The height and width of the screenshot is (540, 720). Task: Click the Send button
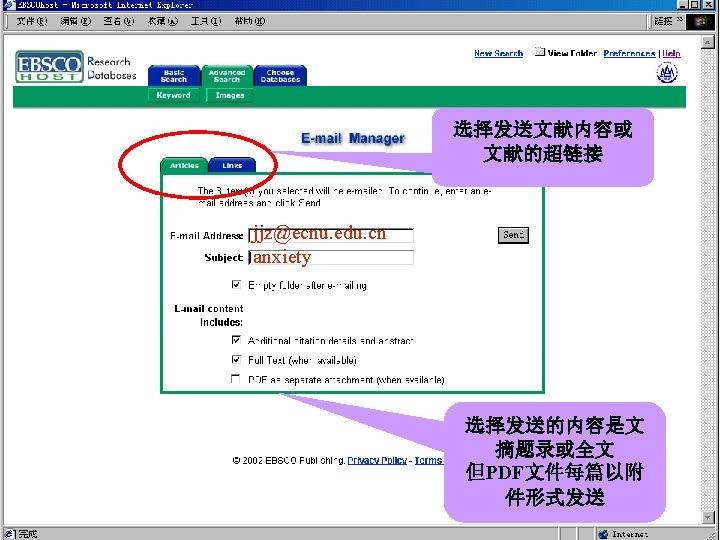click(x=513, y=235)
